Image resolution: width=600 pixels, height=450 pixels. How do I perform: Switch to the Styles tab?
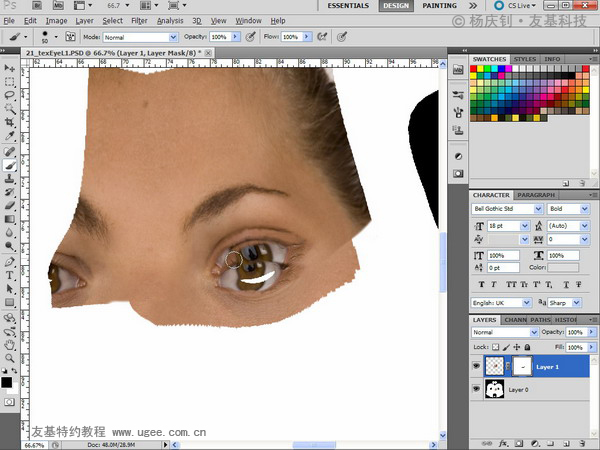[x=525, y=59]
